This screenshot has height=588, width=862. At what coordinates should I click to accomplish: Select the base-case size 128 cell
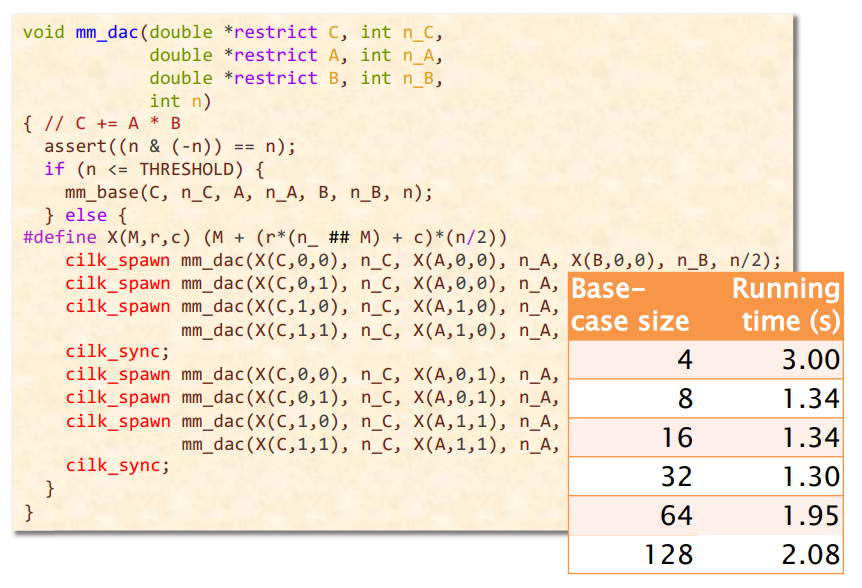pos(668,555)
